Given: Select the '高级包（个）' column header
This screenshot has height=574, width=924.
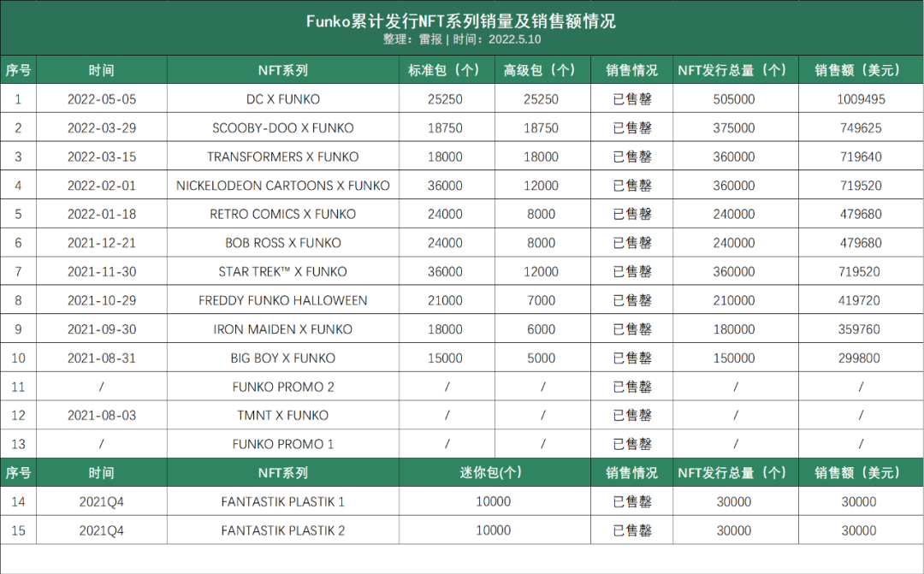Looking at the screenshot, I should coord(541,70).
